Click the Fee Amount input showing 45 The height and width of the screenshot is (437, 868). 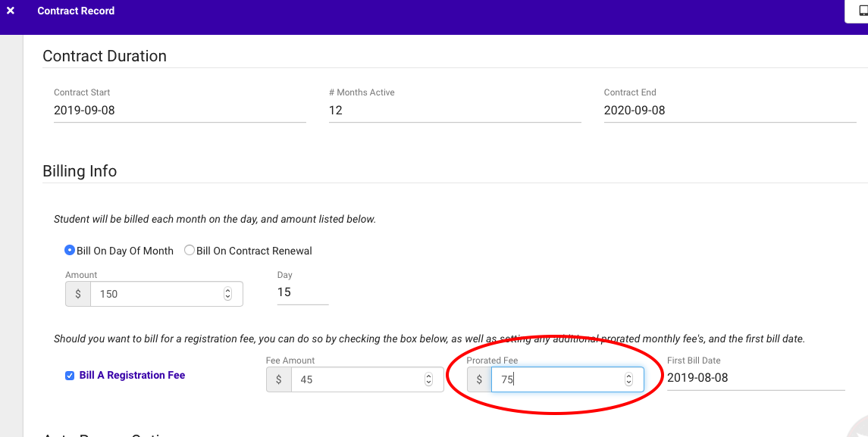click(356, 379)
